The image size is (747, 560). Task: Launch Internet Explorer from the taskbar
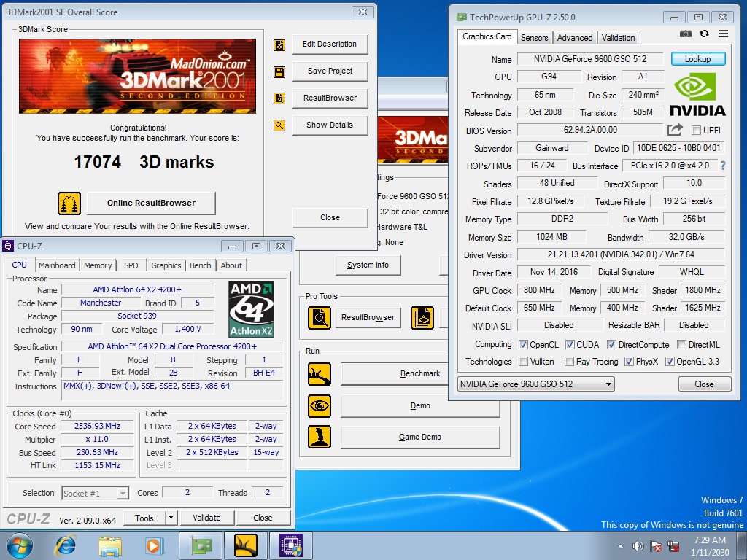(x=65, y=545)
